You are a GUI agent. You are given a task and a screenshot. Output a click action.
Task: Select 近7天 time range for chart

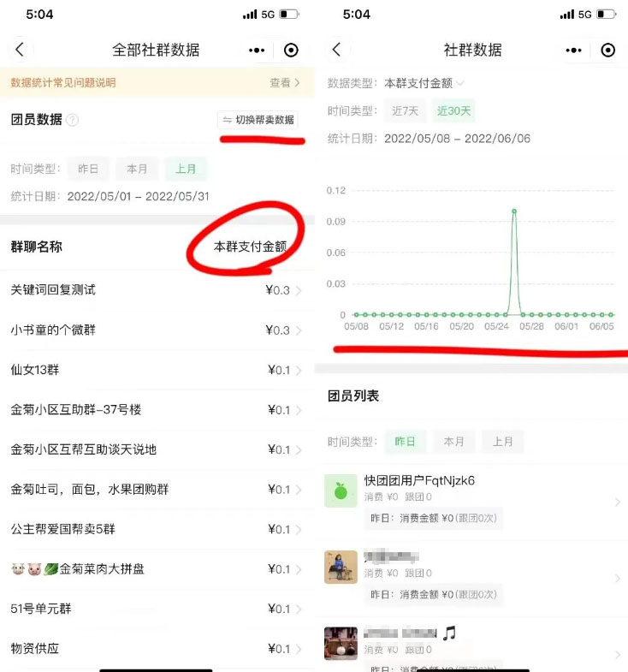tap(405, 110)
